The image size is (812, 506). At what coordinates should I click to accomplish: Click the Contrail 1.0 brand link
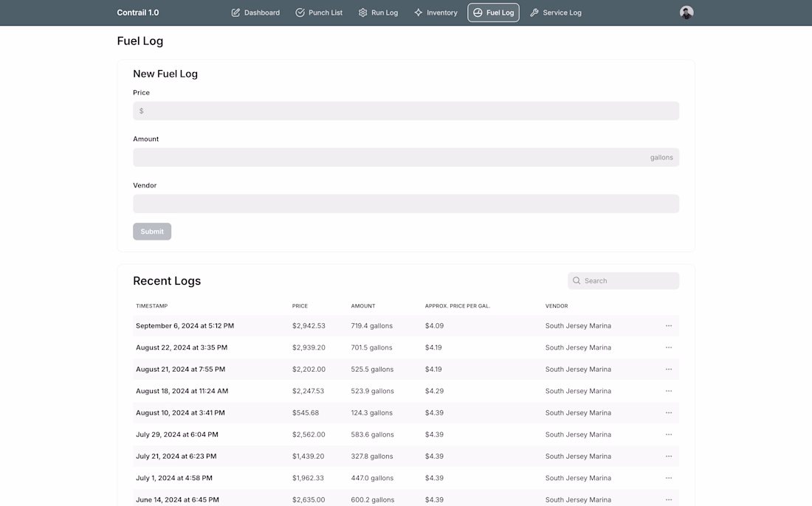[138, 13]
